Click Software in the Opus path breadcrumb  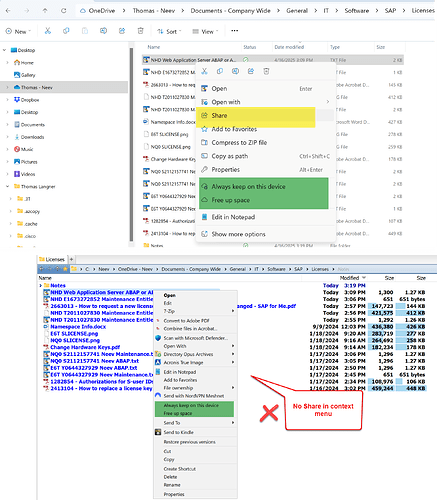[276, 269]
